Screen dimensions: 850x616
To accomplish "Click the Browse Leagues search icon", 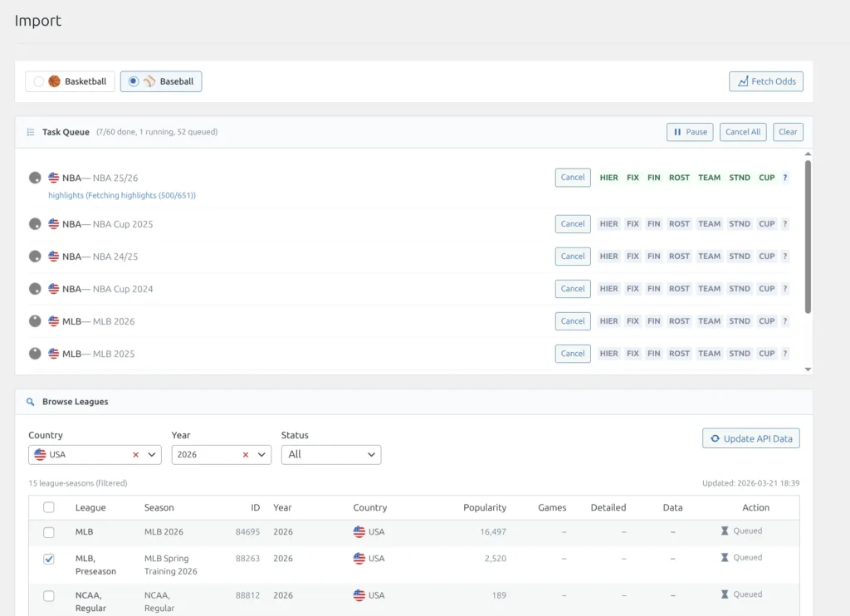I will tap(31, 402).
